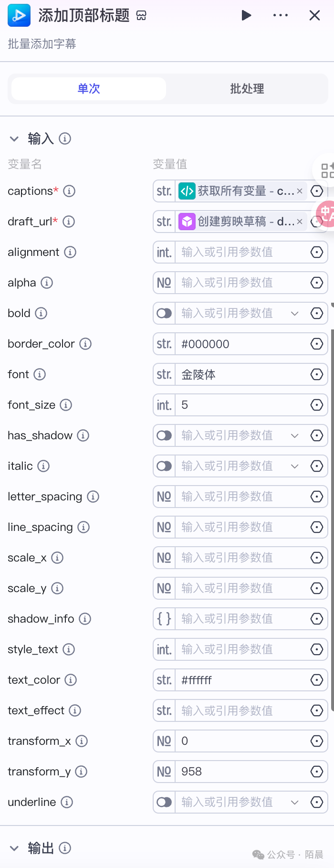The image size is (334, 868).
Task: Remove the draft_url variable reference tag
Action: [300, 222]
